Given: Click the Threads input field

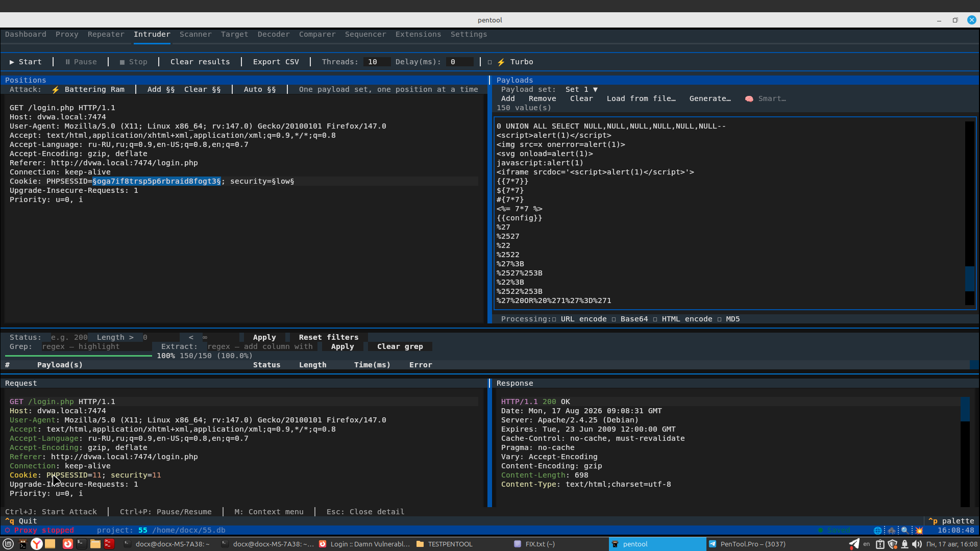Looking at the screenshot, I should (x=377, y=62).
